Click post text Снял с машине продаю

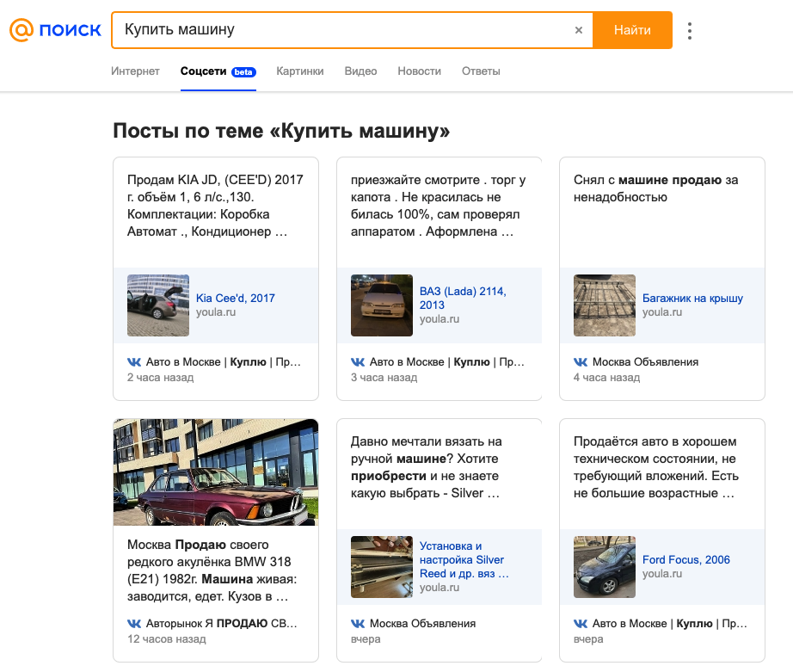point(656,188)
